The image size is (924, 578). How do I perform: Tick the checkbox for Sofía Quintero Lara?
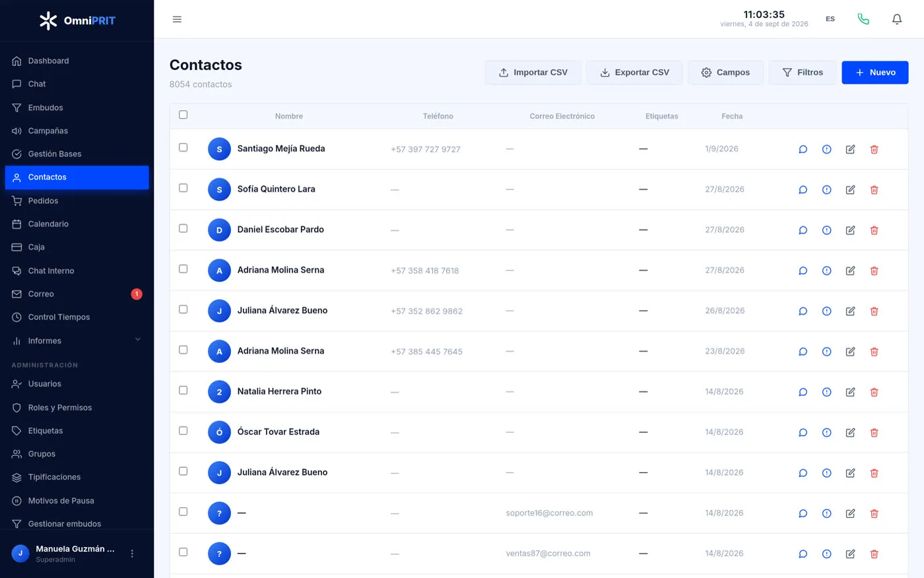coord(183,188)
